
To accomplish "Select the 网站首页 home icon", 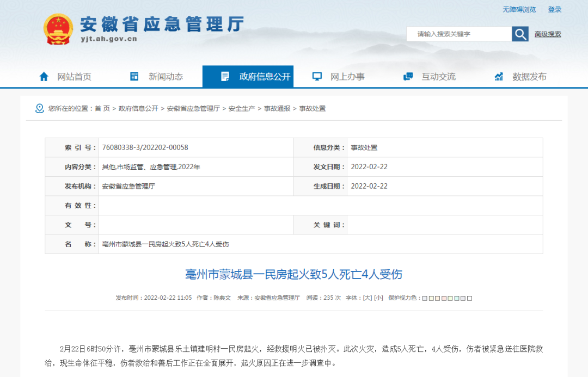I will coord(44,76).
